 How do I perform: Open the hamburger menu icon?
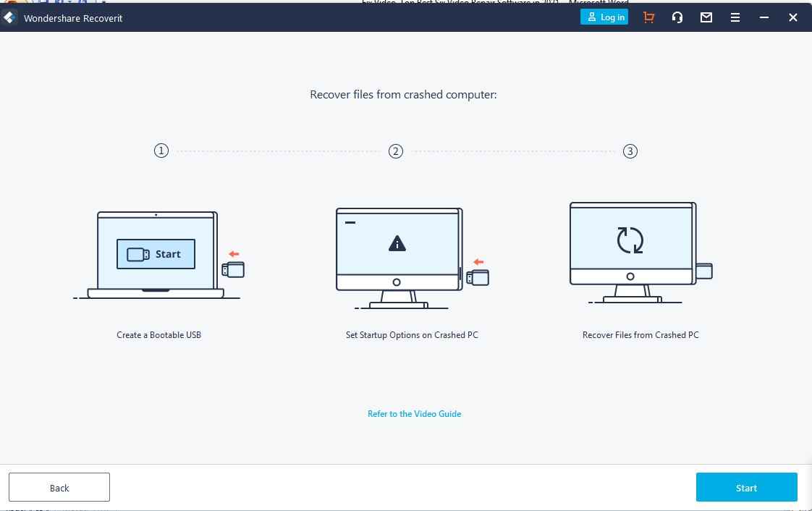click(735, 17)
